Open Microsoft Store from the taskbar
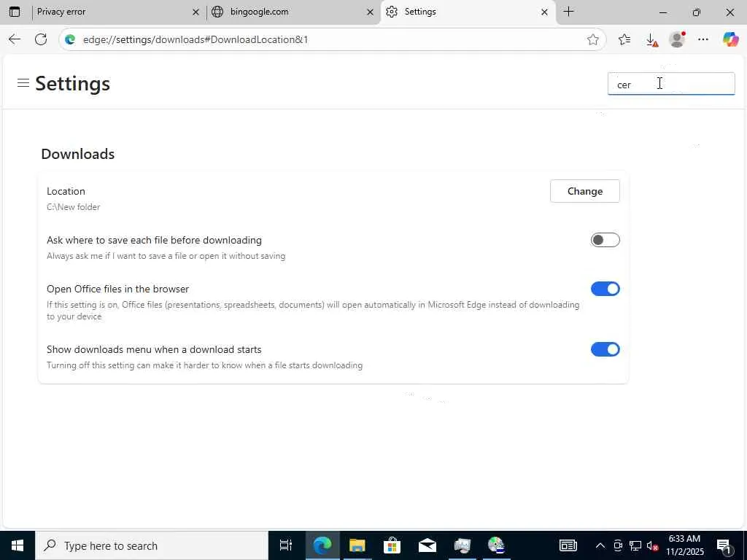Viewport: 747px width, 560px height. coord(392,545)
